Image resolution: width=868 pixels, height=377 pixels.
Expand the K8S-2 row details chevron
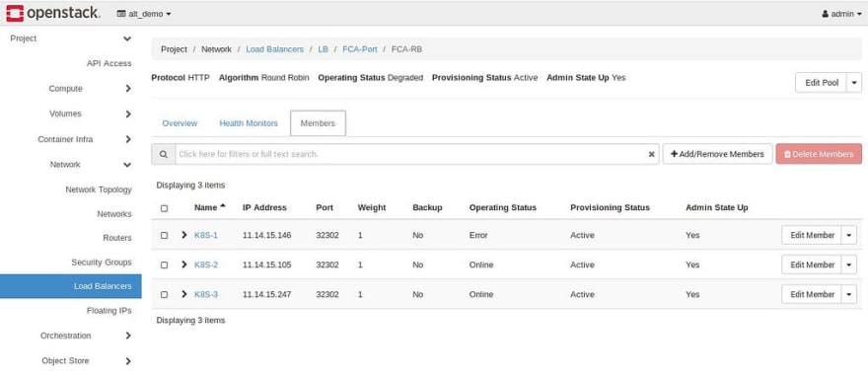[184, 264]
